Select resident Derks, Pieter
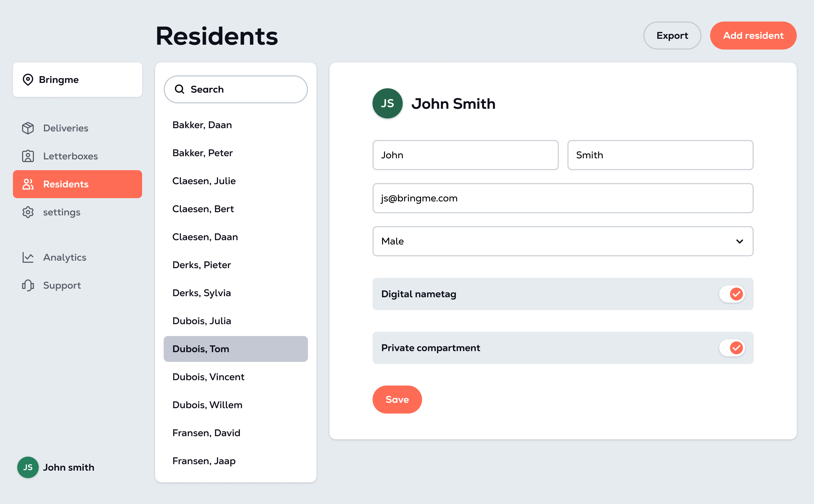 [236, 265]
